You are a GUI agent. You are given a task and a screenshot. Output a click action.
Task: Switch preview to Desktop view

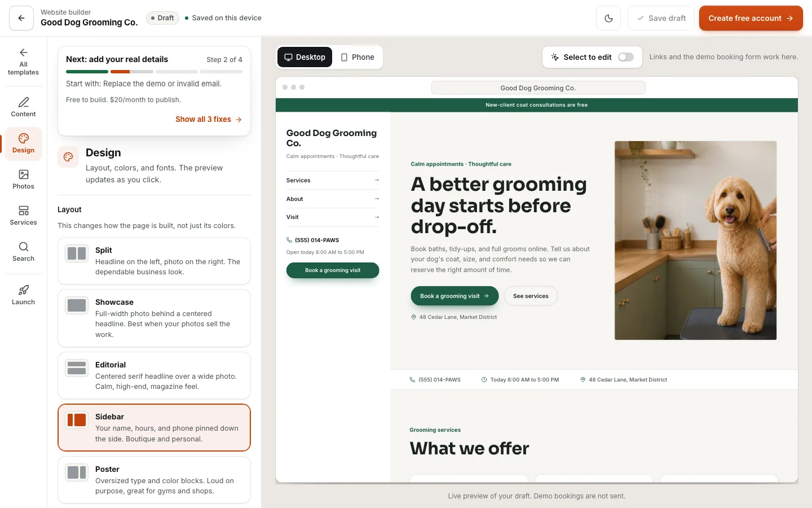304,57
